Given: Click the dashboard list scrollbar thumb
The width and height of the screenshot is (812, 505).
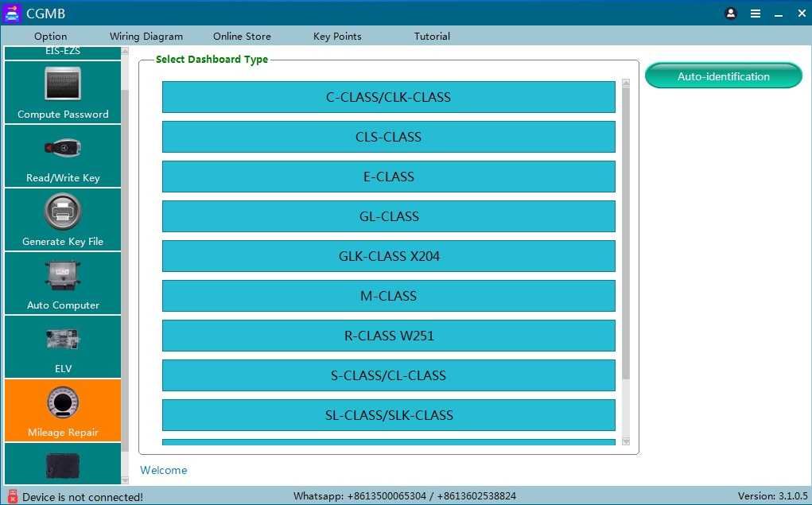Looking at the screenshot, I should tap(626, 233).
